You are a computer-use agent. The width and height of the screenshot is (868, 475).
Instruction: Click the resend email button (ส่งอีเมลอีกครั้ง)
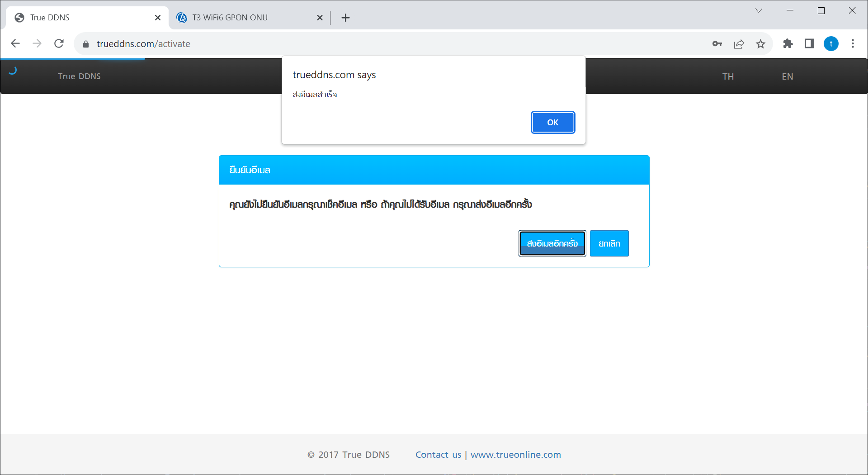[x=552, y=243]
